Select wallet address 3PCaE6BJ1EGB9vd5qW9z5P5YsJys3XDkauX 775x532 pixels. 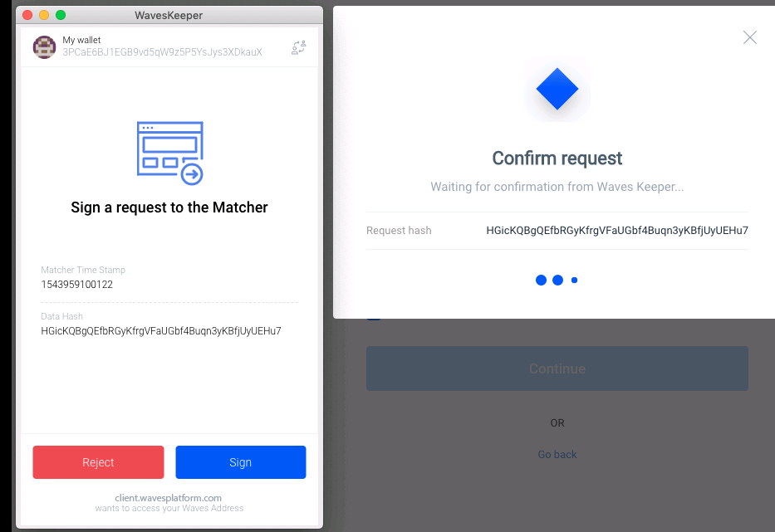pyautogui.click(x=162, y=52)
